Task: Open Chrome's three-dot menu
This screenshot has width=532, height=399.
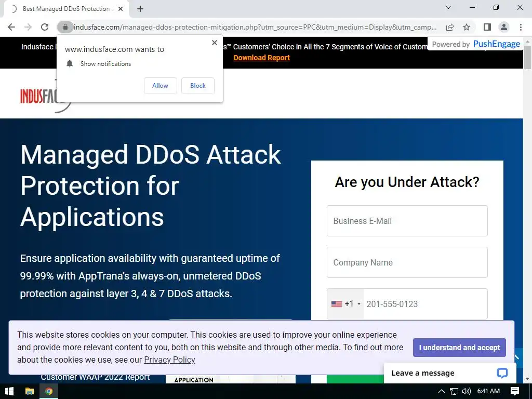Action: point(521,27)
